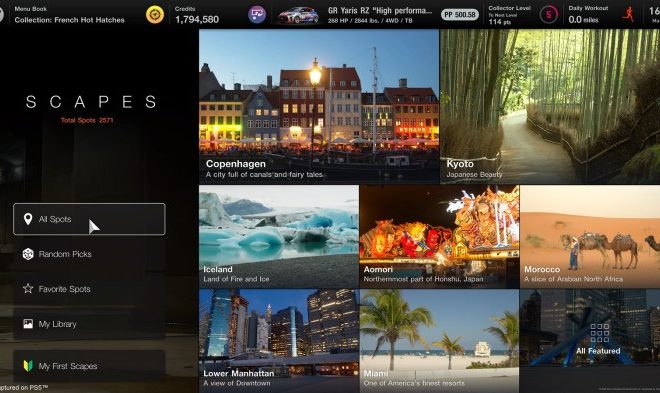Screen dimensions: 660x393
Task: Select the Iceland glacier scape tile
Action: pyautogui.click(x=279, y=236)
